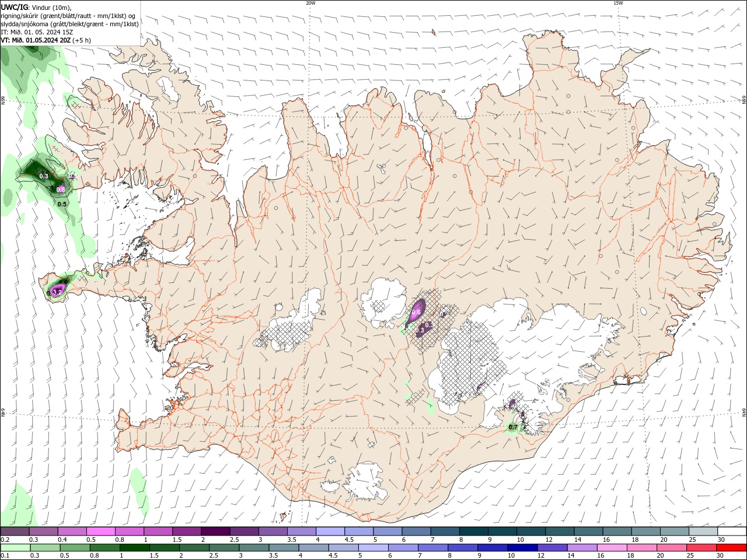Click the '0.6' value on the purple map patch

416,313
